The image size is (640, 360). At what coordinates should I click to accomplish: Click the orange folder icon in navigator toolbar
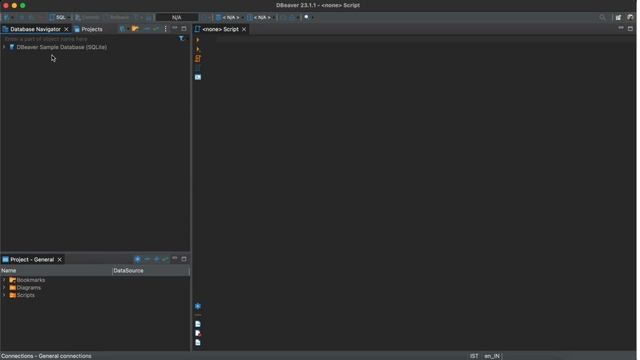pos(136,29)
